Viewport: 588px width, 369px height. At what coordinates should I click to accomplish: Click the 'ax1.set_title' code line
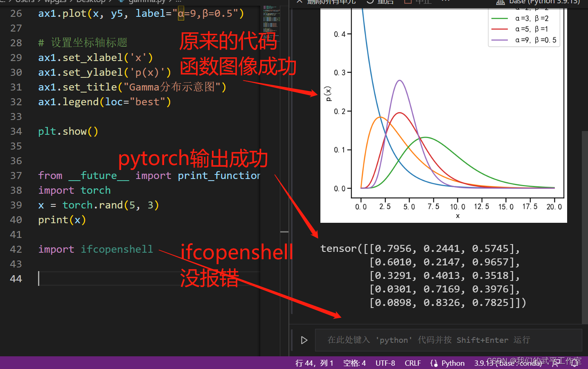tap(132, 87)
